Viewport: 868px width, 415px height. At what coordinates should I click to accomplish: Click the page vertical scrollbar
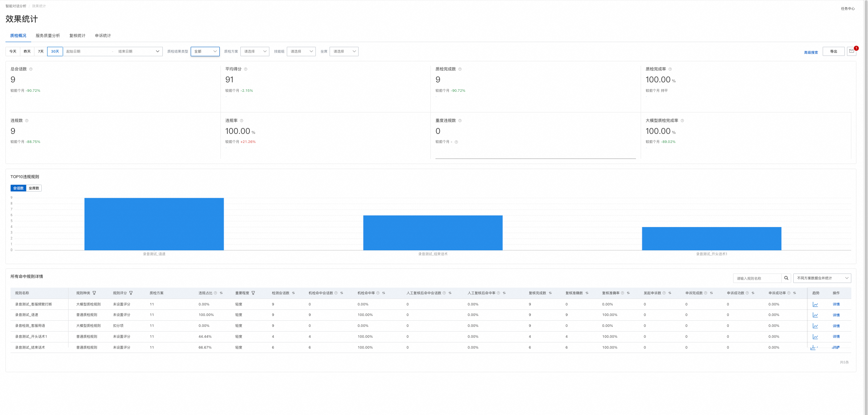[x=866, y=207]
